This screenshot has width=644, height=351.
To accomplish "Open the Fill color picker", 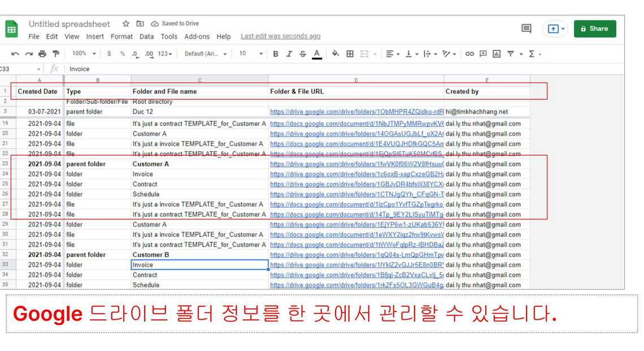I will coord(336,54).
